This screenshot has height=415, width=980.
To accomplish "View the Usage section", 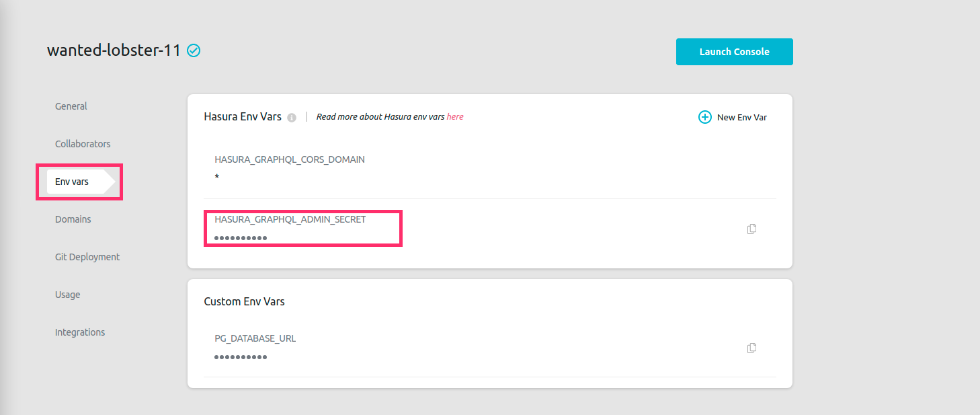I will pyautogui.click(x=67, y=294).
